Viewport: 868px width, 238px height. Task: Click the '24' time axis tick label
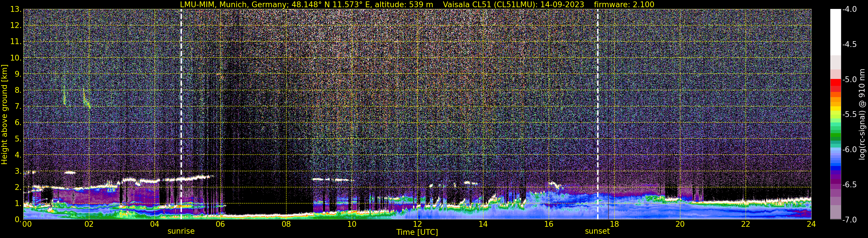tap(811, 224)
